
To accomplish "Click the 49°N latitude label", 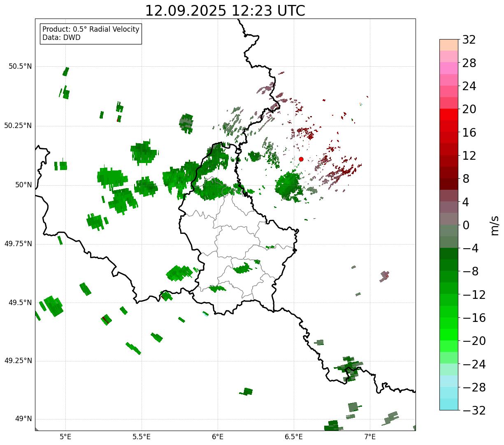I will (23, 419).
